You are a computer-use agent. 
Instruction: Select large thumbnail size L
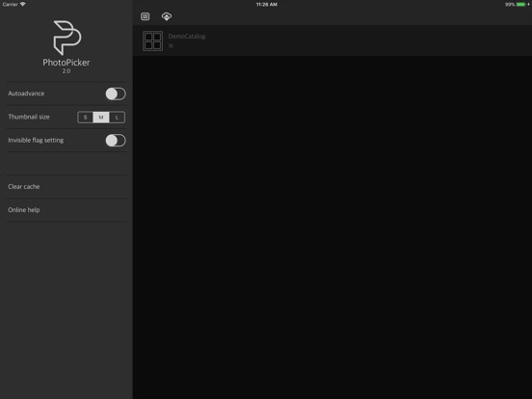point(117,117)
